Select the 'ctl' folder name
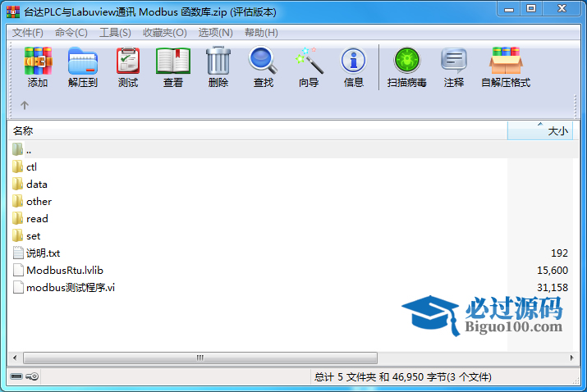587x392 pixels. tap(31, 166)
